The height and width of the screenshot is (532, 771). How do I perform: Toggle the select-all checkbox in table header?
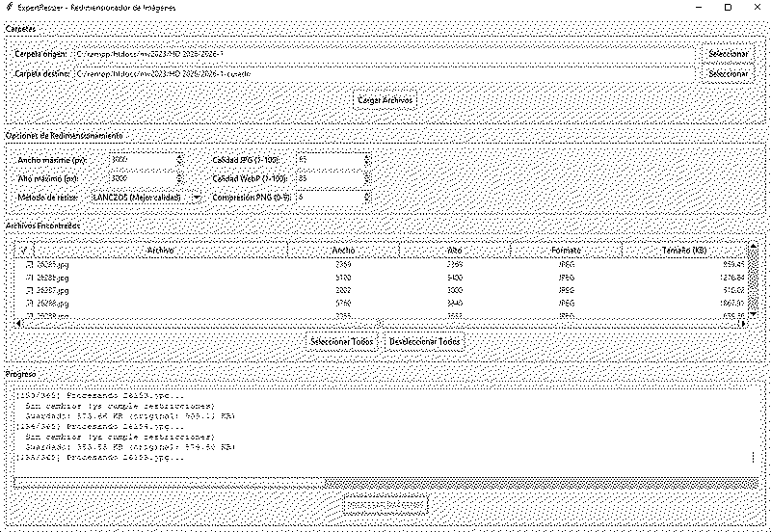[x=25, y=251]
